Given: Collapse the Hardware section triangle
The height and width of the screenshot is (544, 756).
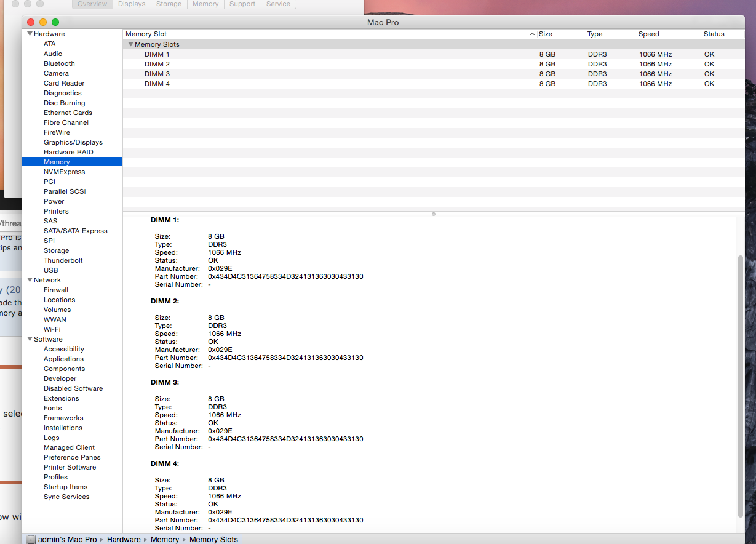Looking at the screenshot, I should (x=30, y=34).
